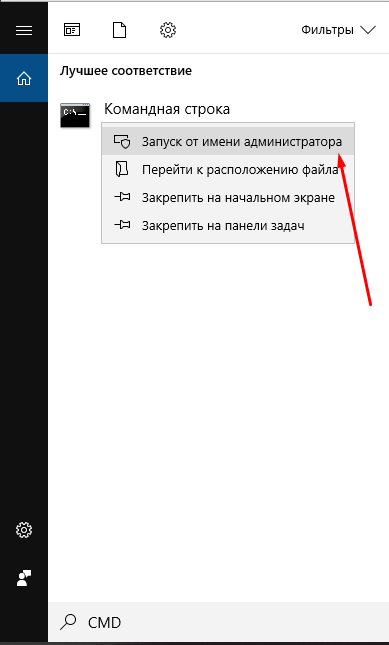Filter results by Settings gear icon at top
Image resolution: width=389 pixels, height=645 pixels.
(168, 30)
